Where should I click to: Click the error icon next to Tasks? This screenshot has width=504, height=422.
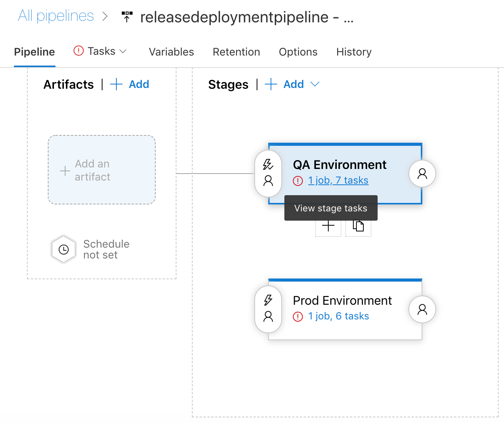pos(79,51)
